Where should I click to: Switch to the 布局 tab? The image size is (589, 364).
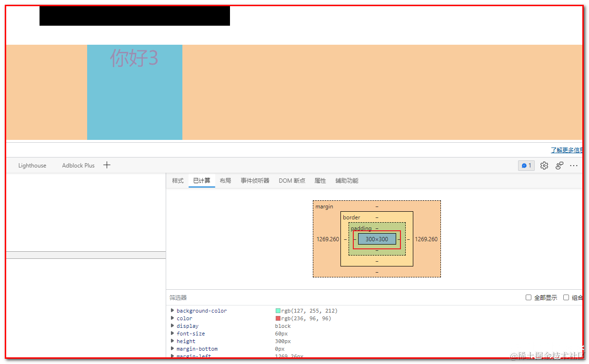[225, 180]
